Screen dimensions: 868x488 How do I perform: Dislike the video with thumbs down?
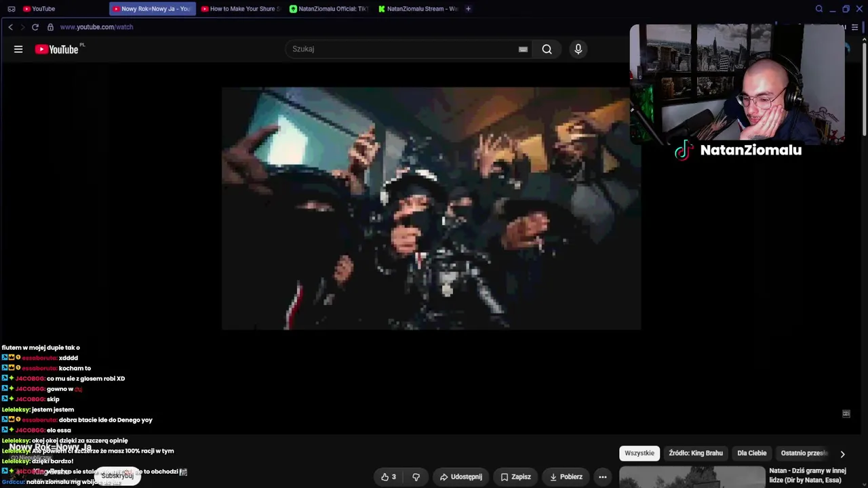coord(416,476)
